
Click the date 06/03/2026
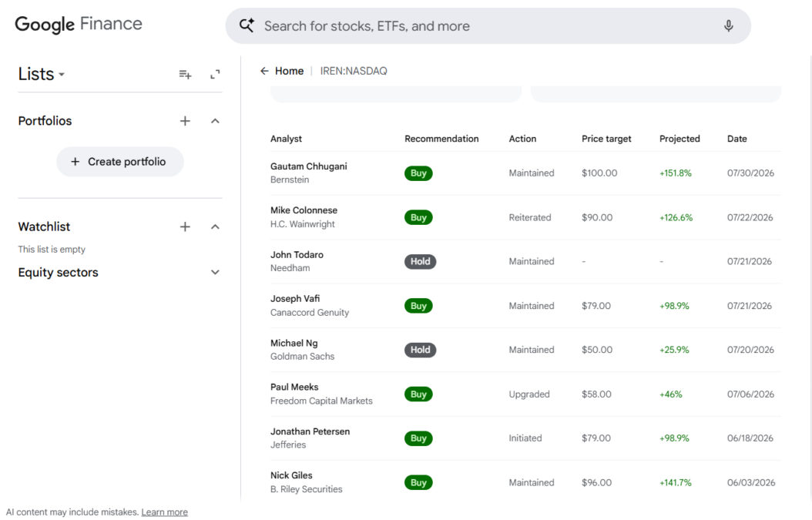click(751, 483)
